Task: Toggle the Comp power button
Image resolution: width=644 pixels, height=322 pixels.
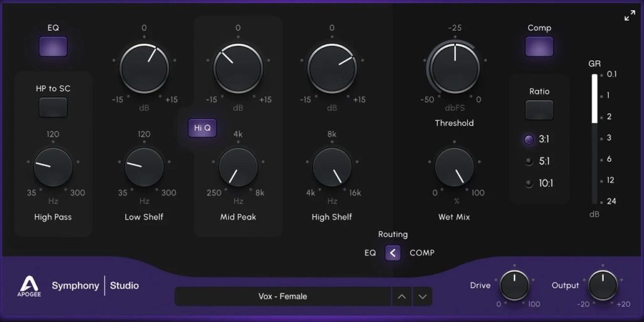Action: [539, 47]
